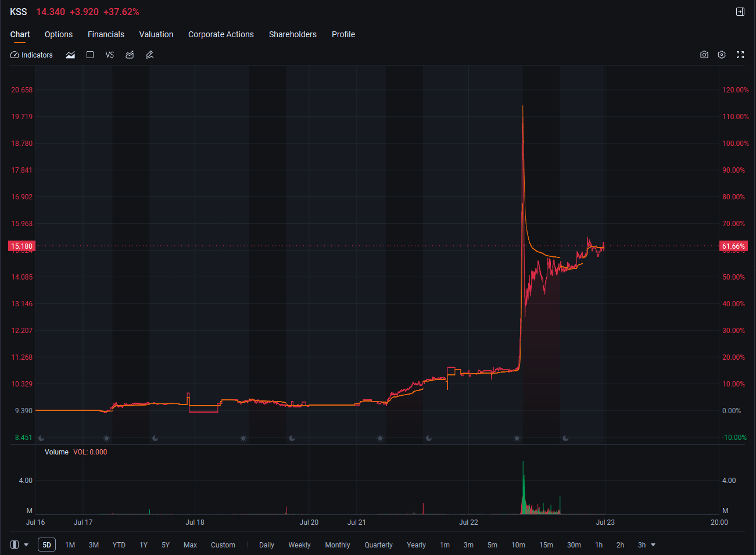Change the chart type via area icon
This screenshot has width=756, height=555.
(x=70, y=55)
